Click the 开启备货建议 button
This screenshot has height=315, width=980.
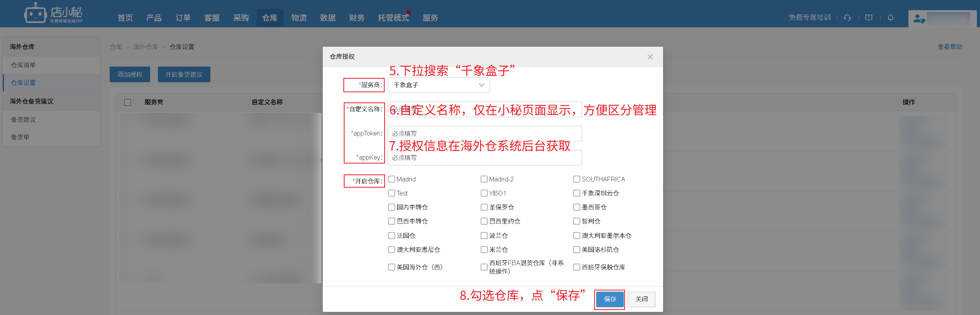(x=184, y=74)
